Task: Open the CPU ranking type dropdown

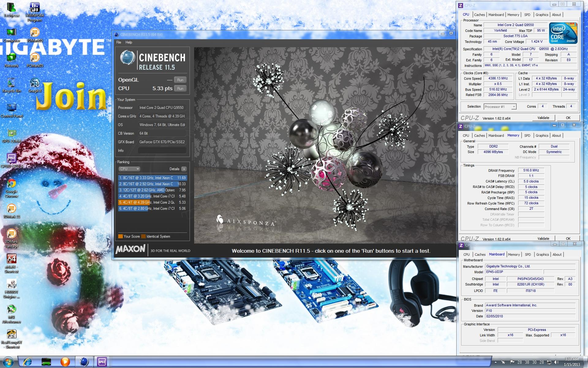Action: 129,169
